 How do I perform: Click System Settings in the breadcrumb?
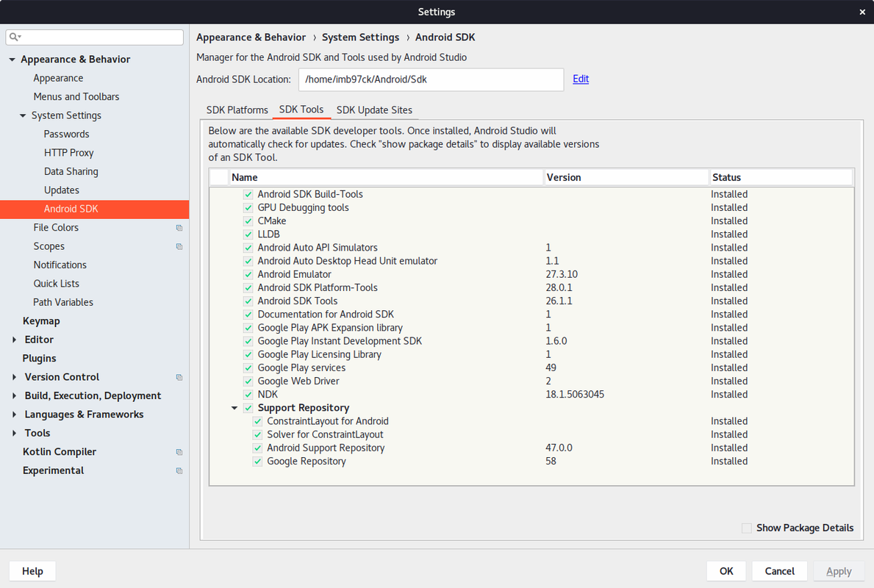pos(360,37)
